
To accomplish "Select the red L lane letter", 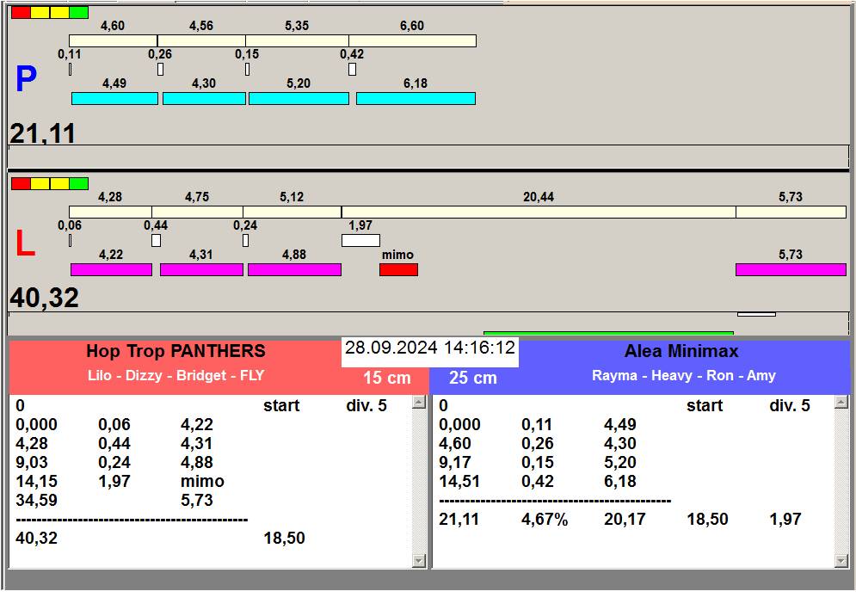I will pos(25,244).
